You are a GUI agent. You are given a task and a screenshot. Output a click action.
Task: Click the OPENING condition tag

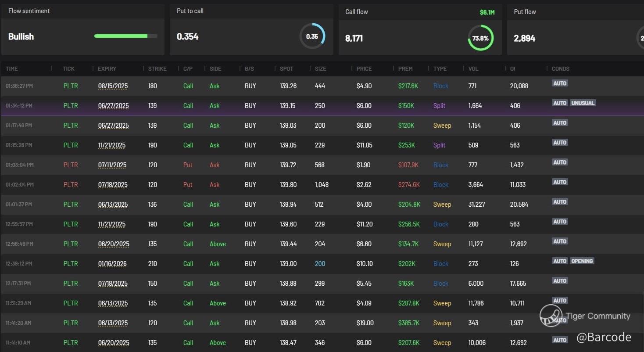click(582, 261)
